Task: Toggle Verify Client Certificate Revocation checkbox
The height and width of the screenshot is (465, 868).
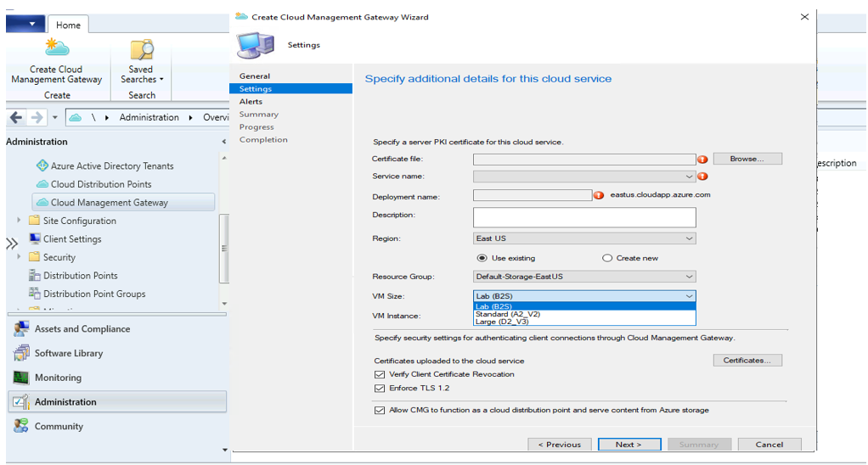Action: point(379,374)
